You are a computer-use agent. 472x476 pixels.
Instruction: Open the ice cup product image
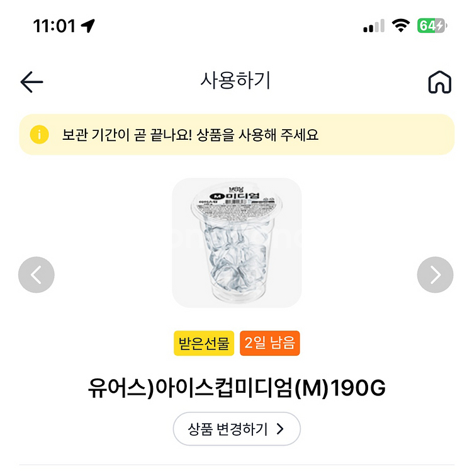pos(237,243)
